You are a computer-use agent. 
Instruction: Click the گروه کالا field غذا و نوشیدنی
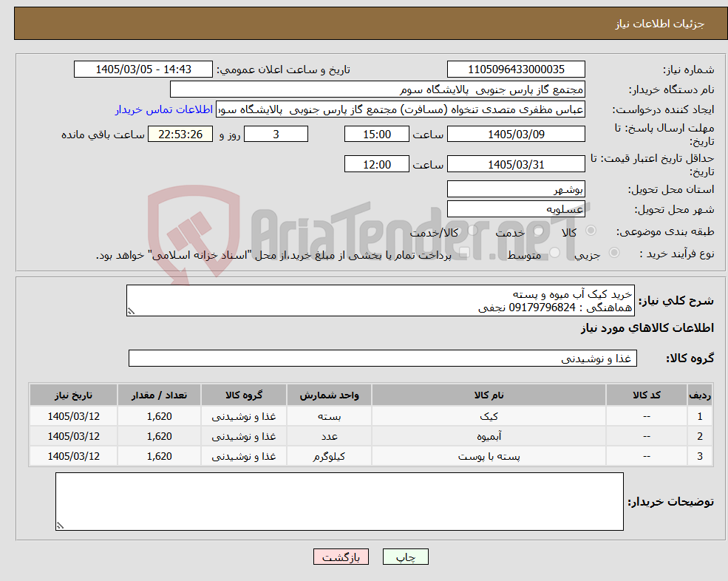coord(383,358)
